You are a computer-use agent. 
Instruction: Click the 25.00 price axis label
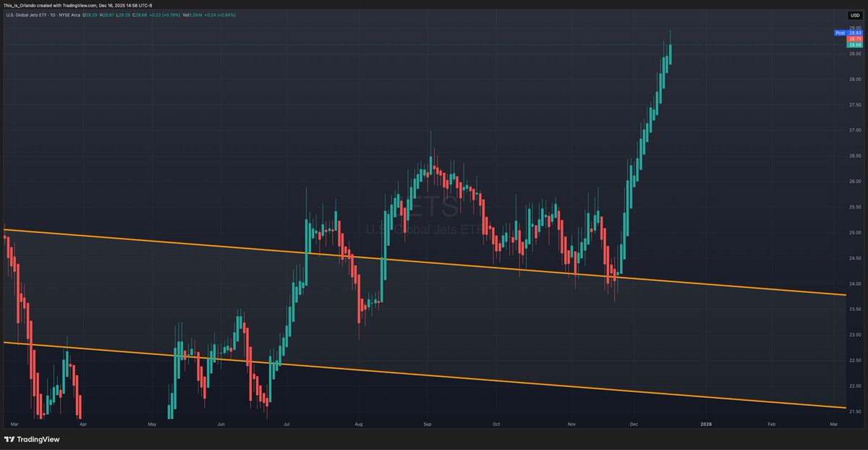pos(855,232)
